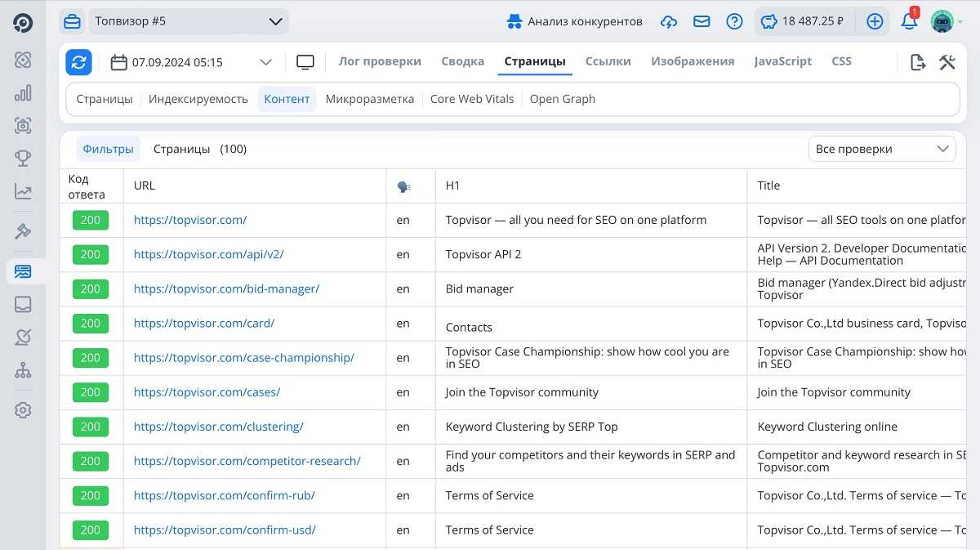Switch to the JavaScript tab
The width and height of the screenshot is (980, 550).
click(x=783, y=61)
